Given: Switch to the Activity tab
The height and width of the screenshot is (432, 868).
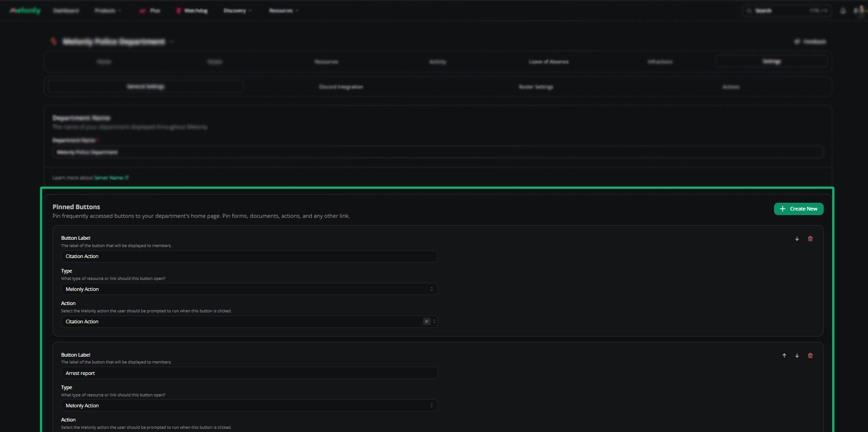Looking at the screenshot, I should point(438,62).
